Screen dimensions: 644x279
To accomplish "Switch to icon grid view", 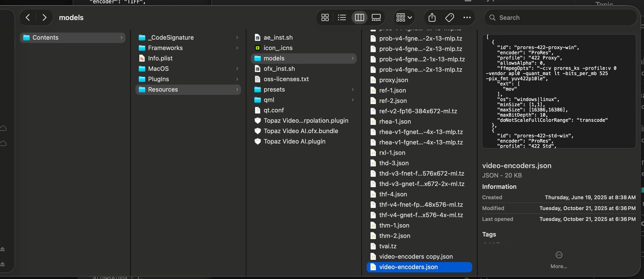I will click(x=325, y=17).
